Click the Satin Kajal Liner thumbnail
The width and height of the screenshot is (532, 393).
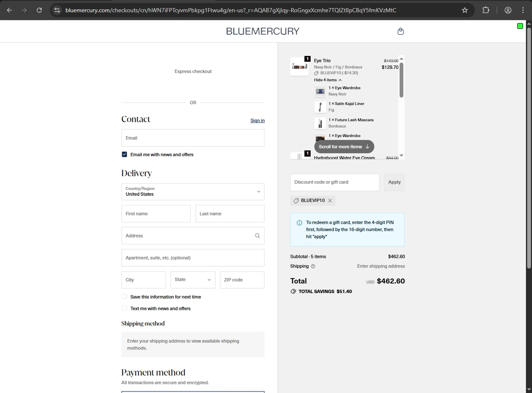320,107
